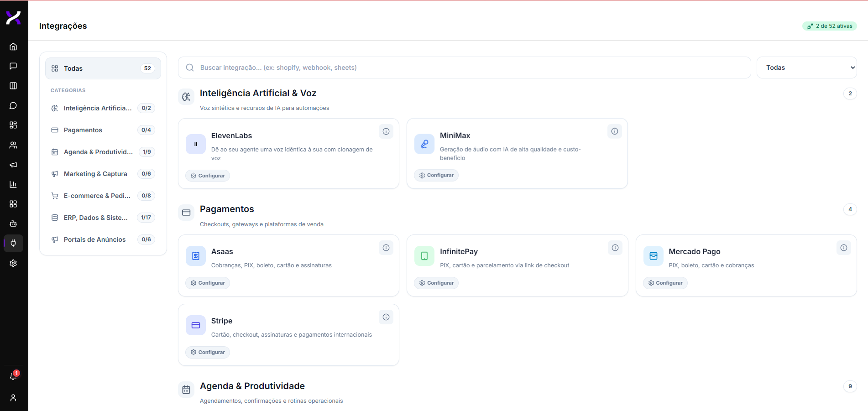Click the Stripe card title
The width and height of the screenshot is (868, 411).
222,321
